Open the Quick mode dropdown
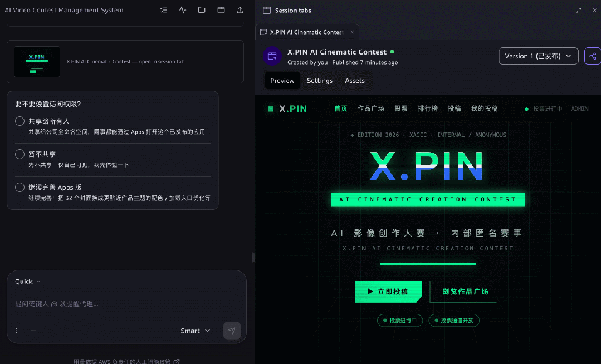 pos(28,282)
